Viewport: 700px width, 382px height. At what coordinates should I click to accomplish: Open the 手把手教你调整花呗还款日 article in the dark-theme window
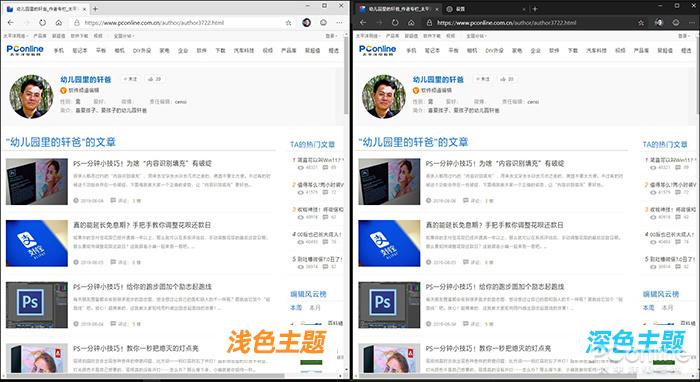(x=494, y=225)
